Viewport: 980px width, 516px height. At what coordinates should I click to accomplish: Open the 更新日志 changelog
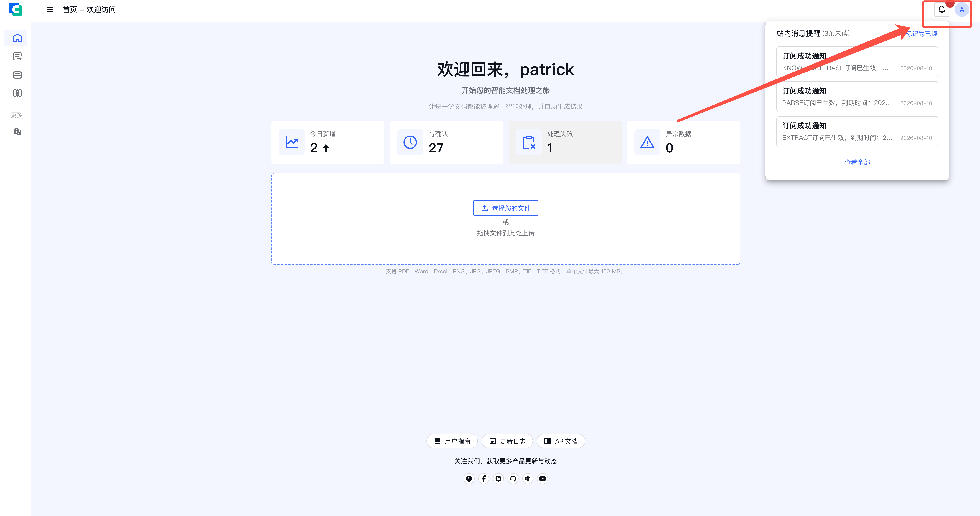507,441
